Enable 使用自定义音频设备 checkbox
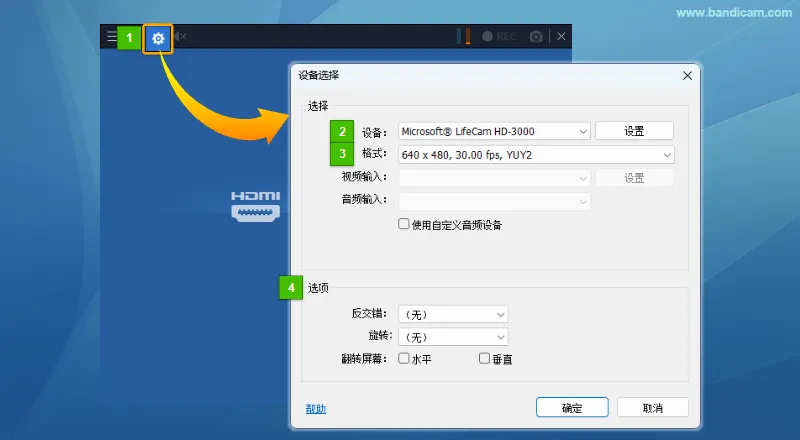800x440 pixels. [404, 224]
